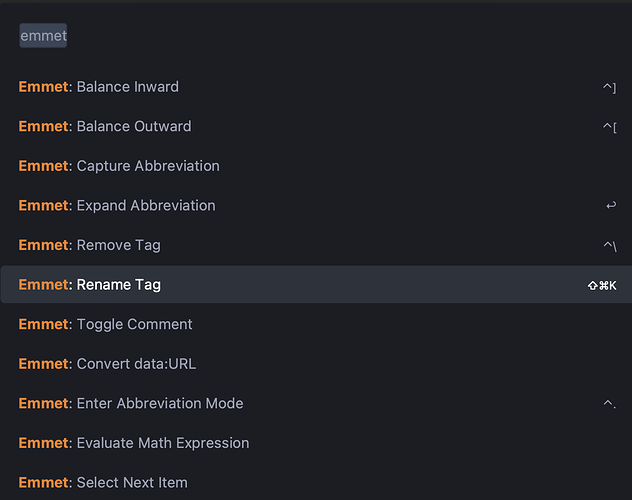
Task: Select Emmet: Balance Outward command
Action: (x=316, y=126)
